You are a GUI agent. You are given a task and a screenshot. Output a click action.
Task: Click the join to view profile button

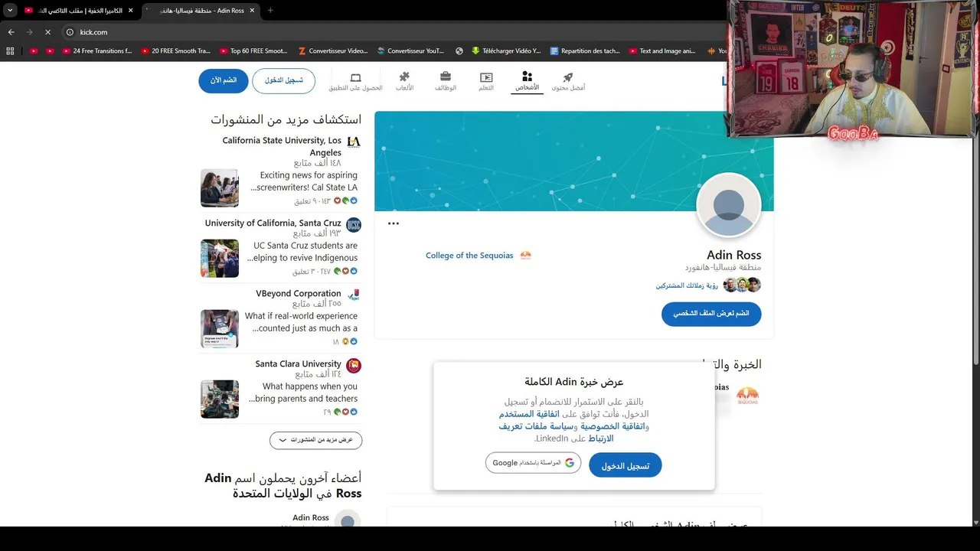point(711,314)
